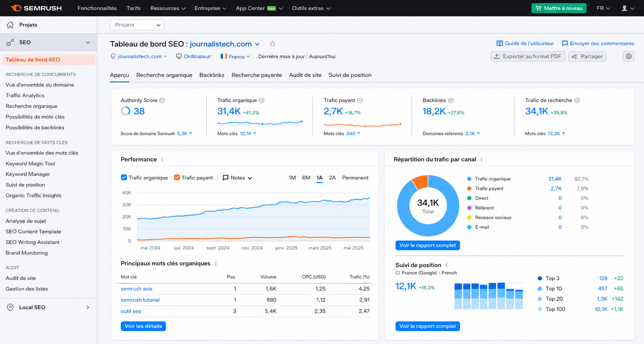The width and height of the screenshot is (644, 344).
Task: Click the comments speech bubble icon
Action: [565, 44]
